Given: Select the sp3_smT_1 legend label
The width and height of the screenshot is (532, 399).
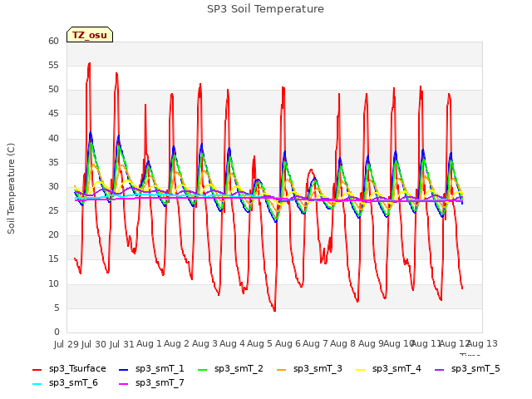Looking at the screenshot, I should click(160, 369).
